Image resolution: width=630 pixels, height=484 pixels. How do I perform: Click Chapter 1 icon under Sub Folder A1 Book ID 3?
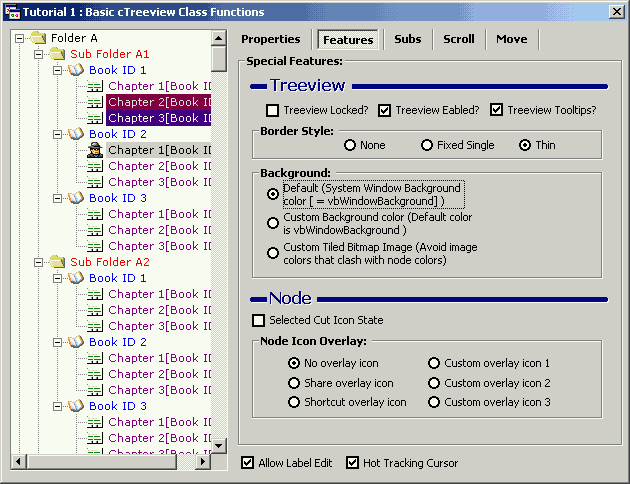(x=95, y=214)
